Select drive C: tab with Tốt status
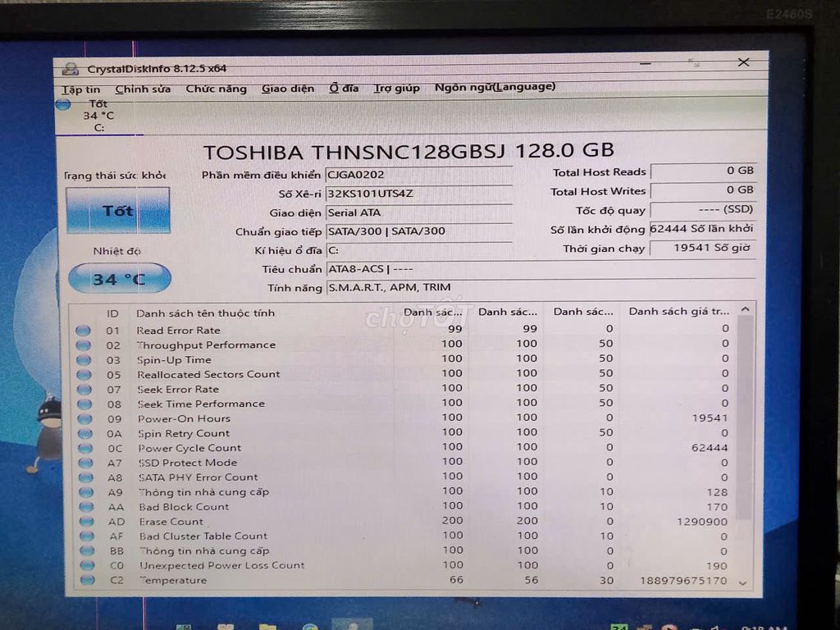The height and width of the screenshot is (630, 840). tap(98, 116)
